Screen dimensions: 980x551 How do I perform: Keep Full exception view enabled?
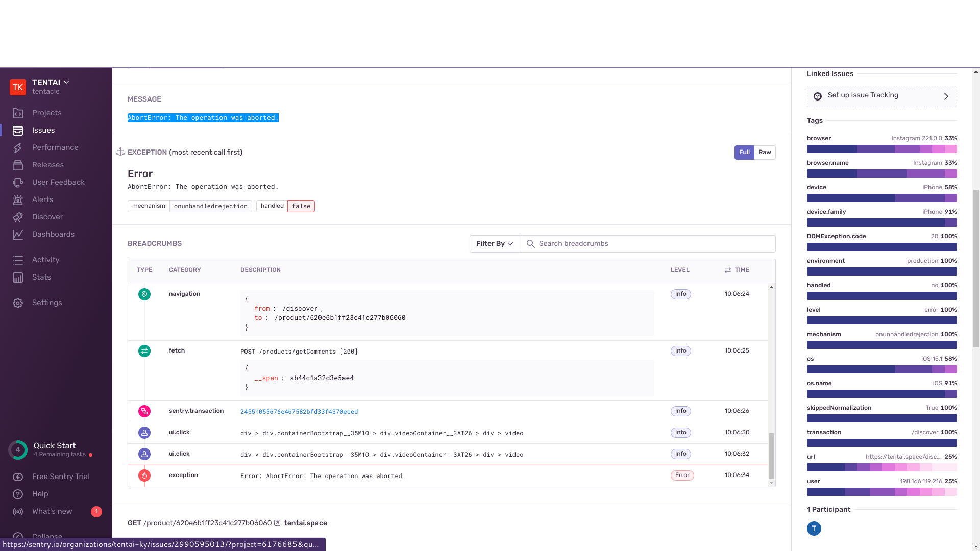pyautogui.click(x=744, y=152)
